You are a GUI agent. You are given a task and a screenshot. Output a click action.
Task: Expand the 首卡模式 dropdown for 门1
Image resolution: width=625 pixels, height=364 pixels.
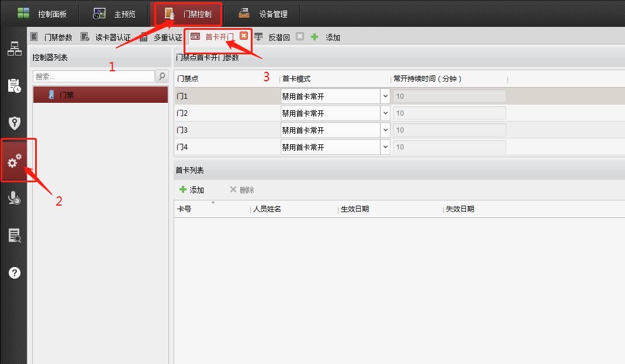(385, 96)
